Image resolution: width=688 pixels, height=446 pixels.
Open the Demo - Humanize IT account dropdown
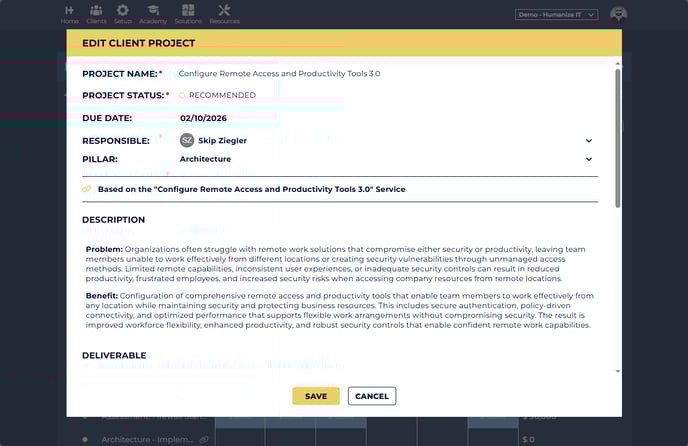click(x=557, y=15)
